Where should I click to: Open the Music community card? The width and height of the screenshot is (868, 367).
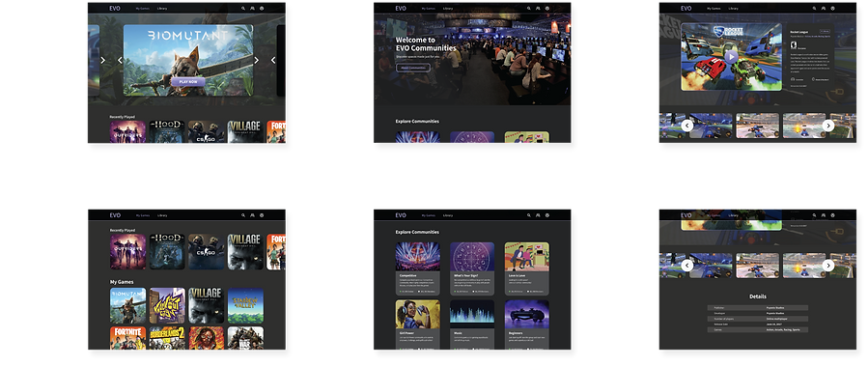tap(472, 325)
